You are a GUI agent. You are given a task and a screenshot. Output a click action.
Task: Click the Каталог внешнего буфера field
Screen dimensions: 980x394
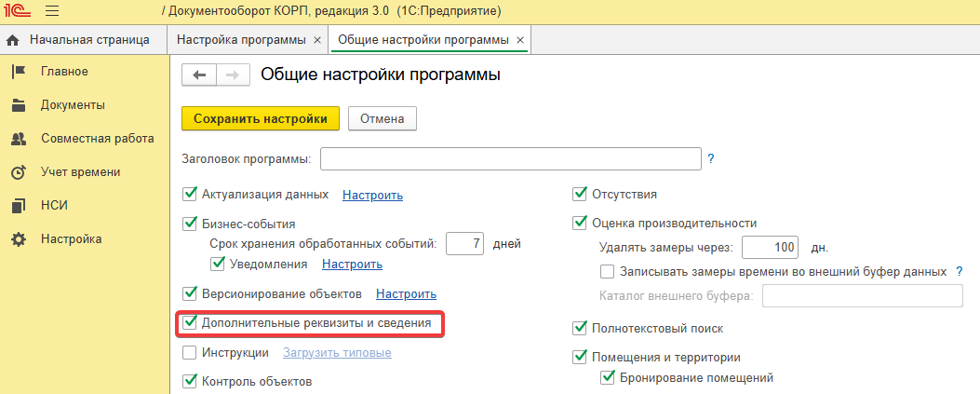[863, 296]
